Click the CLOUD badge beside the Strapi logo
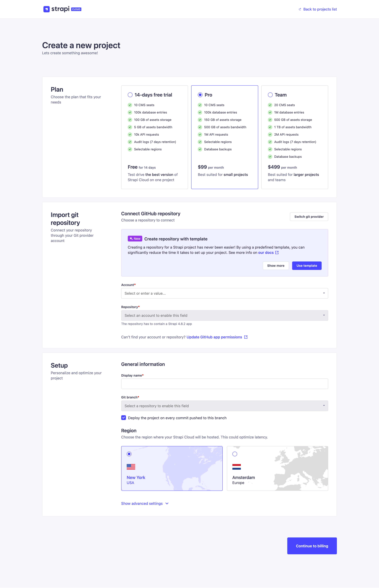This screenshot has height=588, width=379. pyautogui.click(x=76, y=9)
